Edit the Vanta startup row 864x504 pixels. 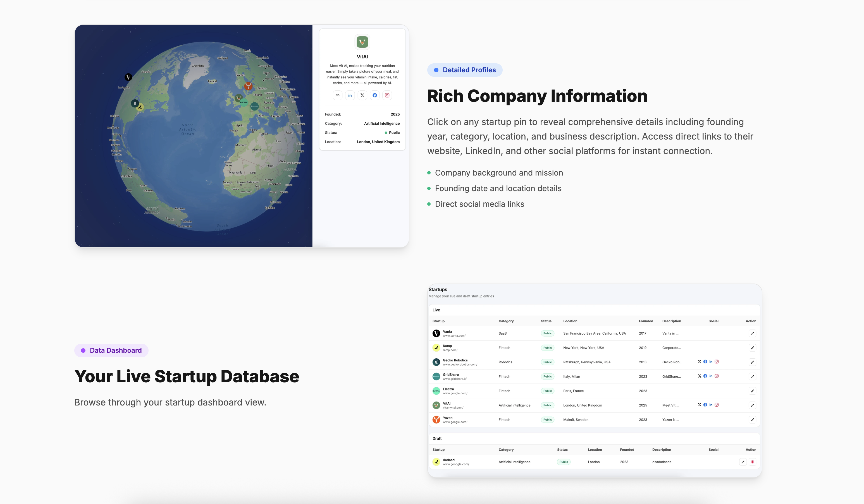752,333
